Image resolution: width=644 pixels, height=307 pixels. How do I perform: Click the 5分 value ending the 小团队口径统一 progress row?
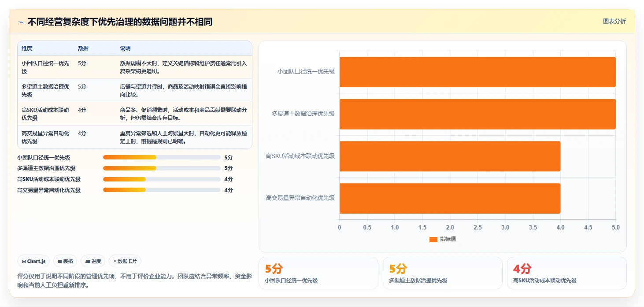pyautogui.click(x=229, y=157)
